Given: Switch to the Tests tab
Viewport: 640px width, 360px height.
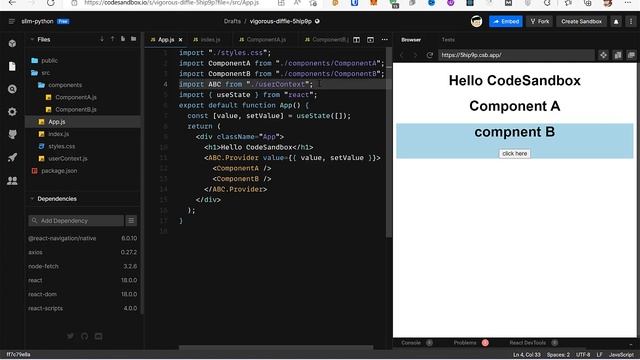Looking at the screenshot, I should click(x=448, y=40).
